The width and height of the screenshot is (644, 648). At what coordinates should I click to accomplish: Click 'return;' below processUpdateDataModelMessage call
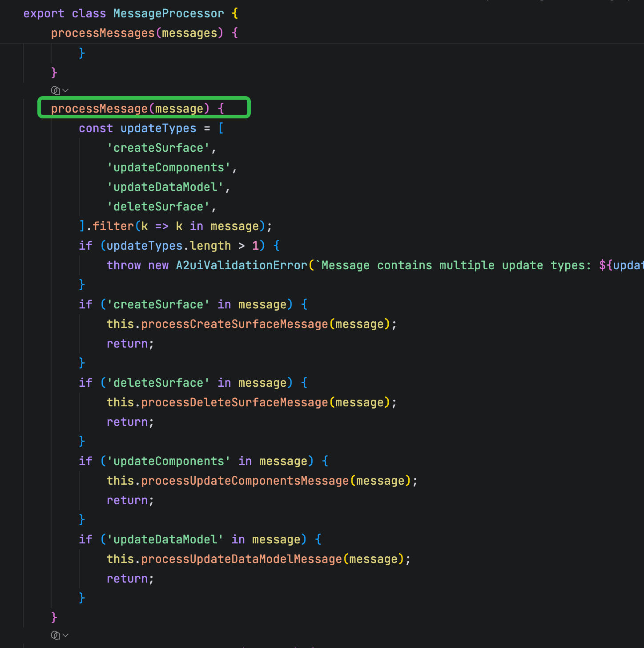130,579
